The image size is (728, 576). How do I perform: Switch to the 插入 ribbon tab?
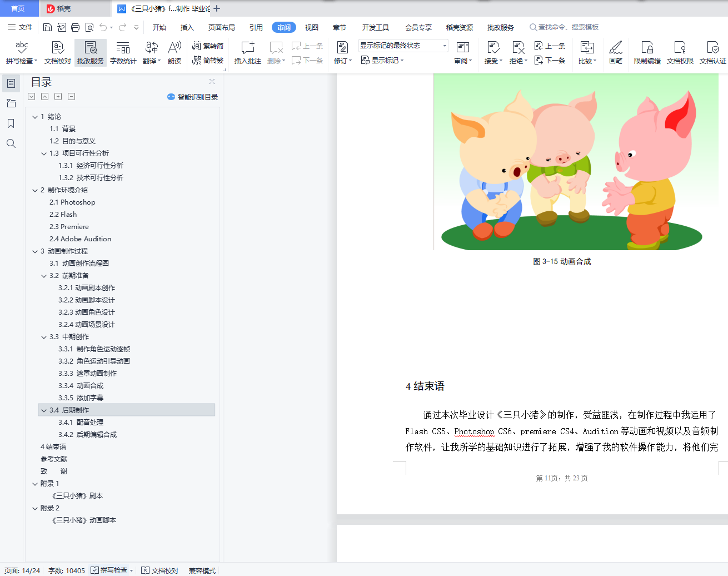click(187, 27)
